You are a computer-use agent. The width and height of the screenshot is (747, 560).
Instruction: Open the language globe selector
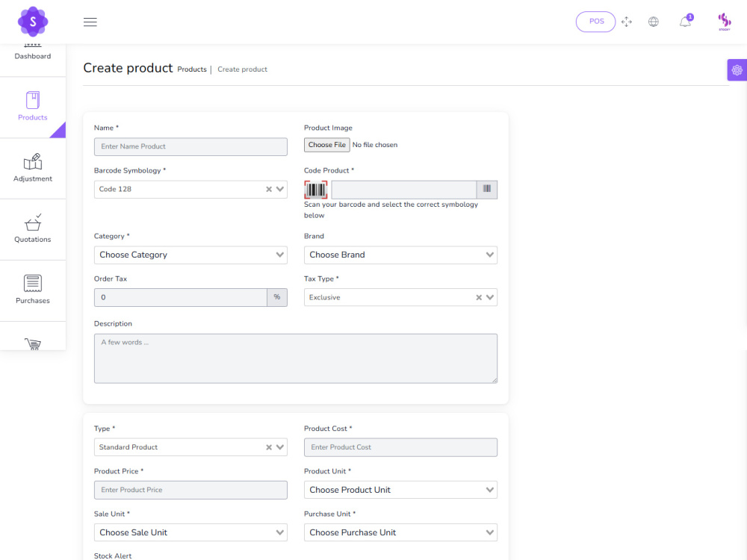coord(653,22)
